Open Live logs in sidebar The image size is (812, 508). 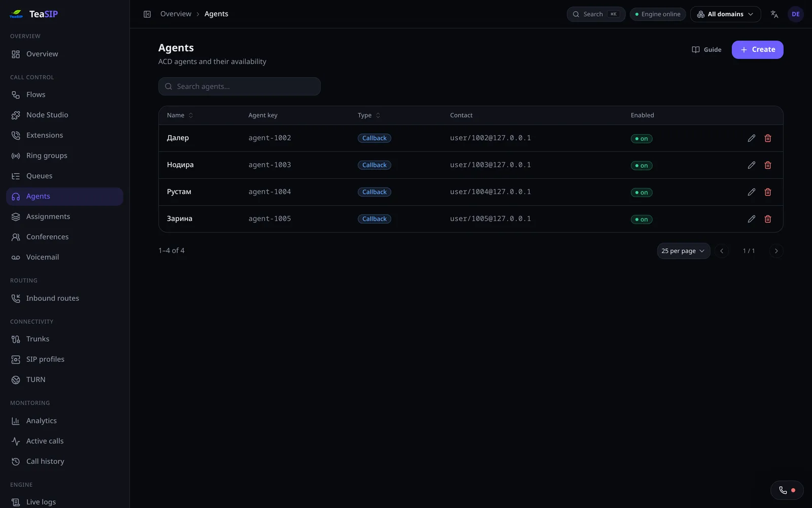coord(64,502)
